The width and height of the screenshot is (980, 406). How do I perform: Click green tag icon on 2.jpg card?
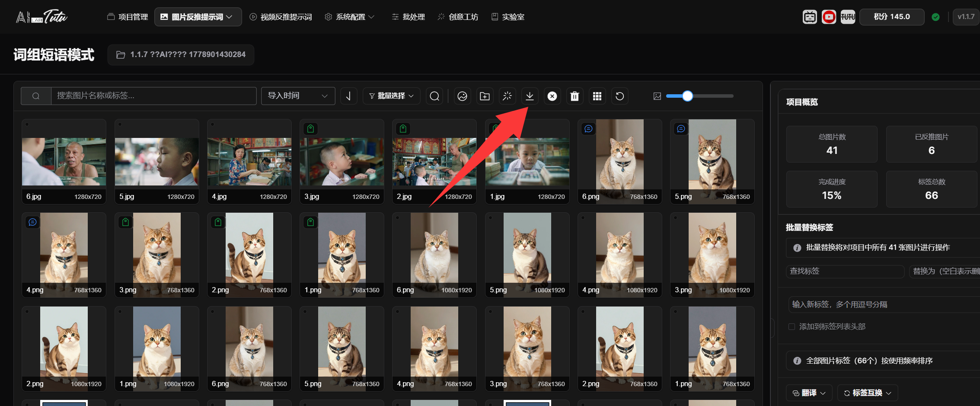(x=403, y=128)
